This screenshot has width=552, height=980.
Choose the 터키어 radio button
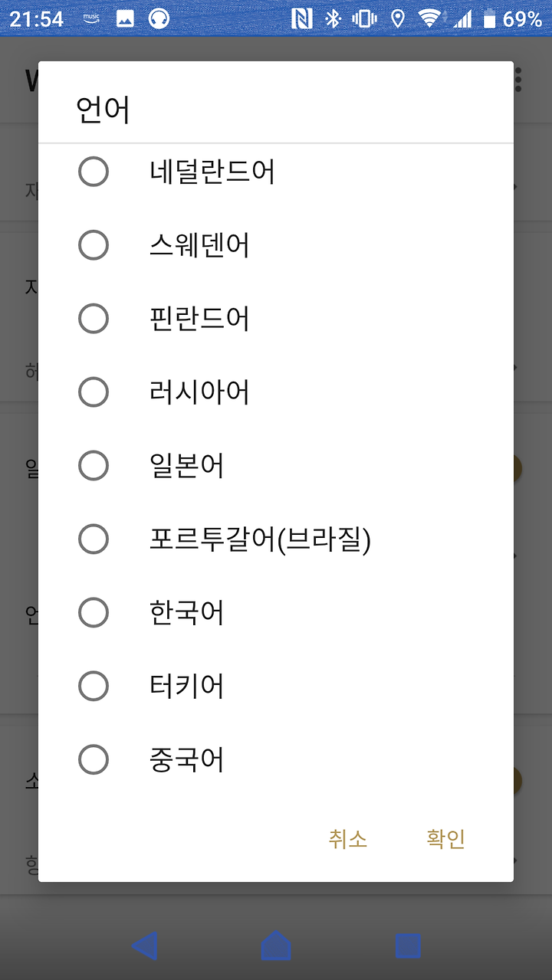94,687
